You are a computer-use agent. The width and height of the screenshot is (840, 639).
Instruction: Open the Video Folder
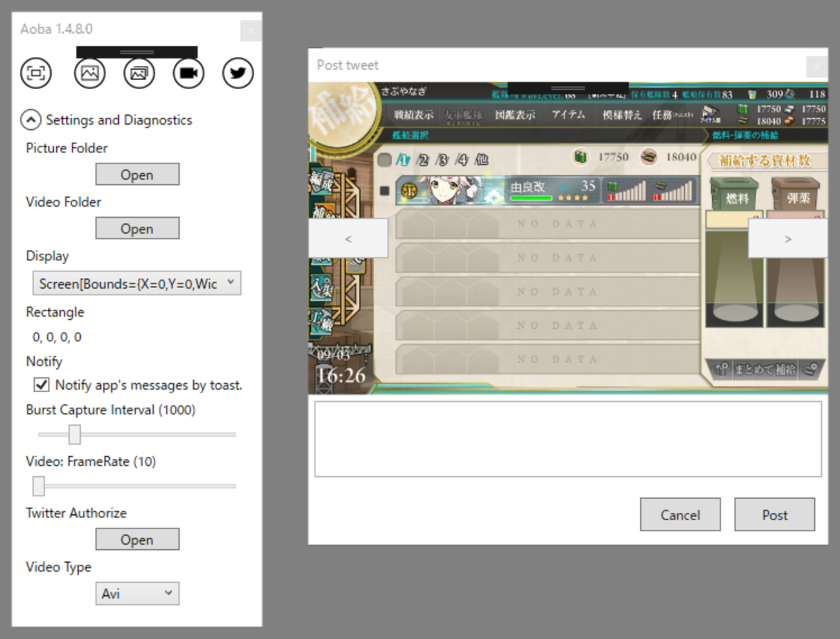137,229
